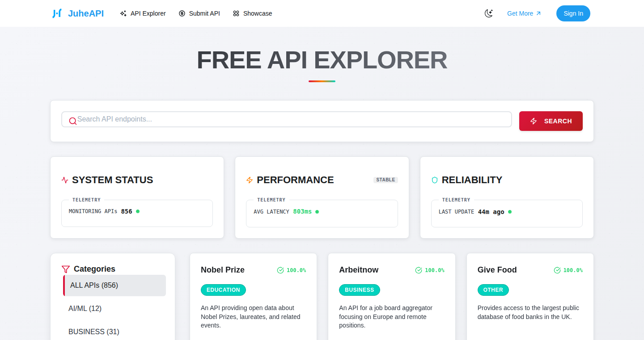Screen dimensions: 644x340
Task: Click Nobel Prize 100.0% uptime text
Action: point(297,270)
